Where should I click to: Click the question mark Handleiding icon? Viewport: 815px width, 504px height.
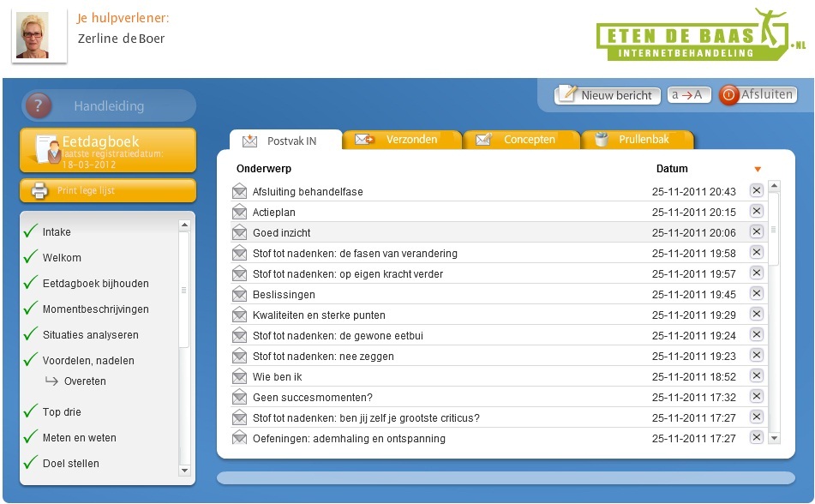click(39, 106)
